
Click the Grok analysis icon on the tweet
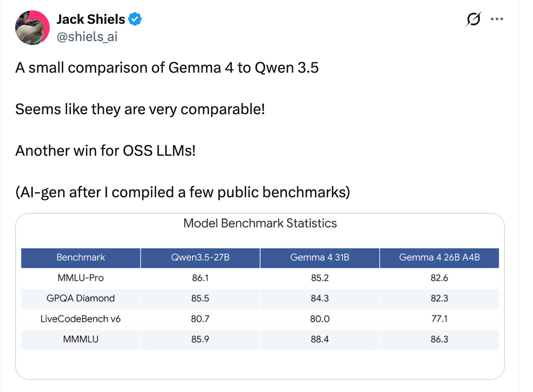point(473,19)
